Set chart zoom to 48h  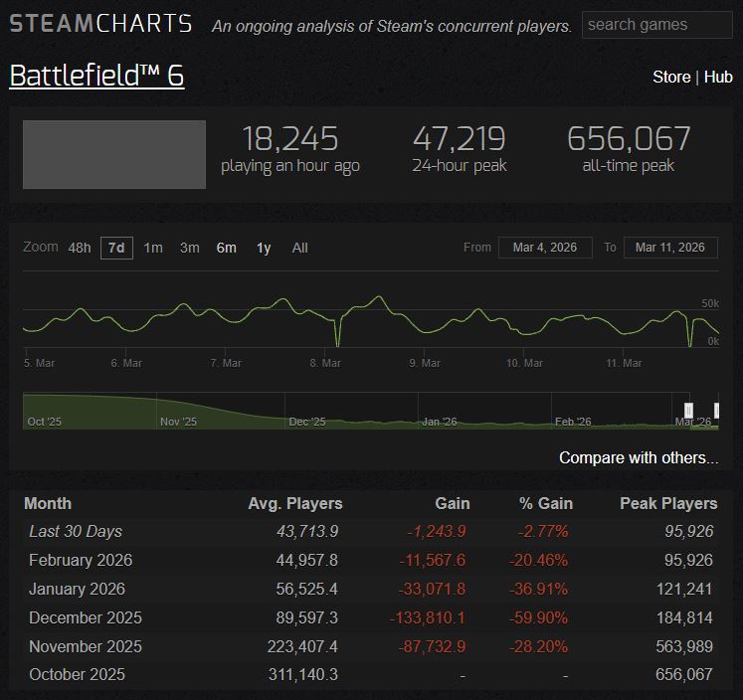80,248
